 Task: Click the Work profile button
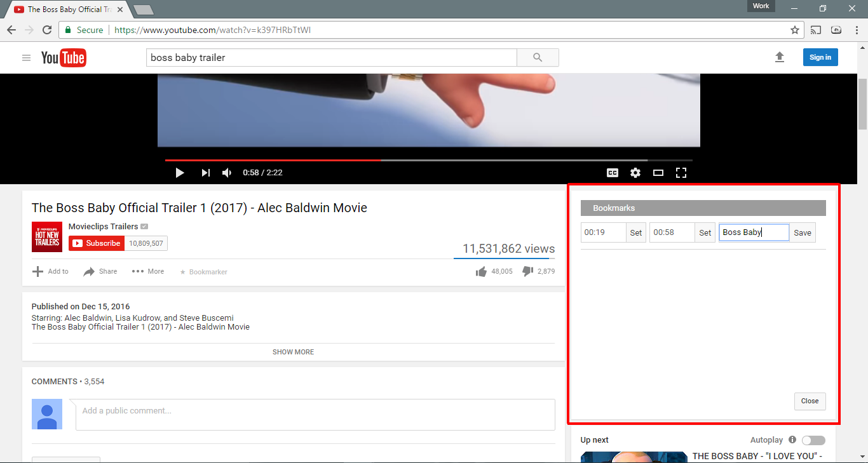(x=761, y=6)
